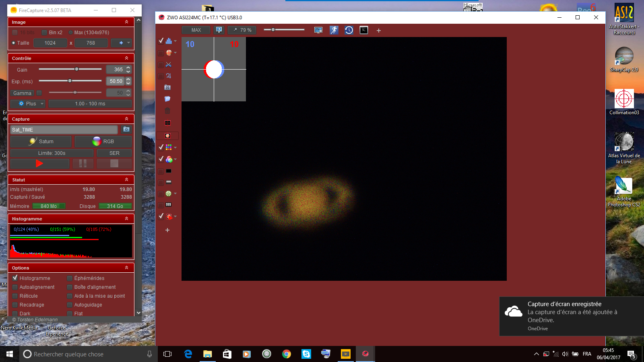Click the Sat_TIME filename field

pyautogui.click(x=64, y=130)
